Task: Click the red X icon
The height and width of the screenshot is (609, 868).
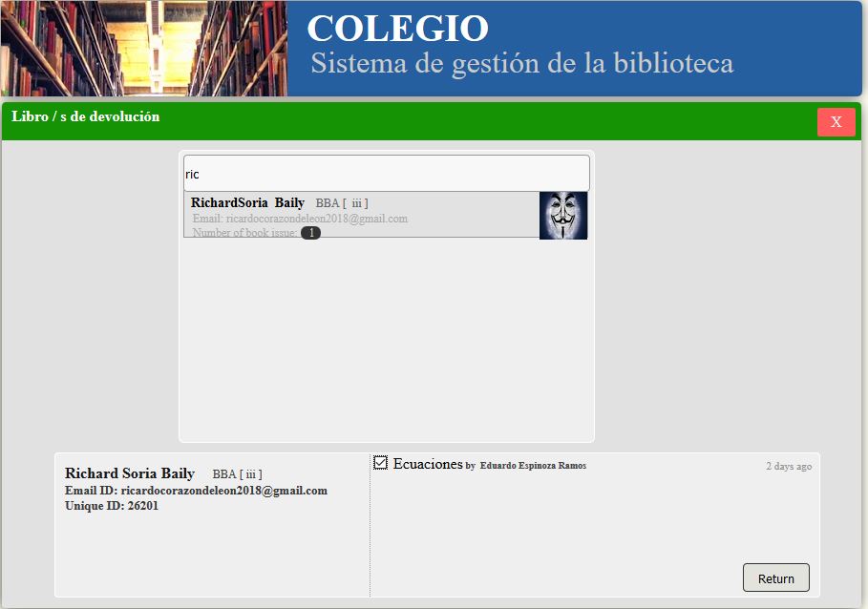Action: click(836, 122)
